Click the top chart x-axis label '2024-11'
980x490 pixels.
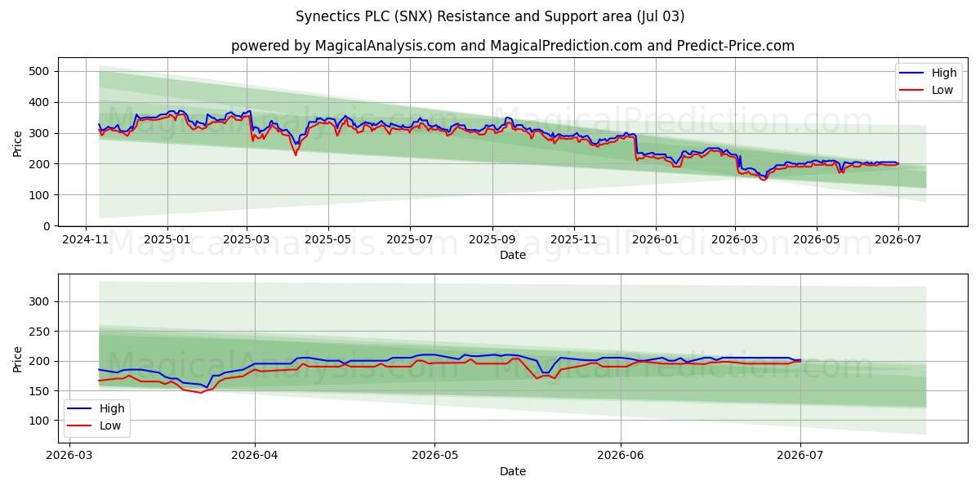tap(86, 241)
